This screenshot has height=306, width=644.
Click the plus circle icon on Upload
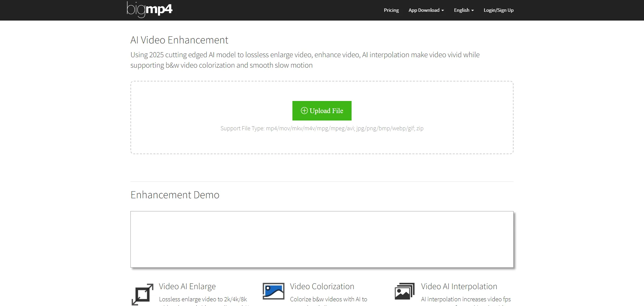pos(304,111)
